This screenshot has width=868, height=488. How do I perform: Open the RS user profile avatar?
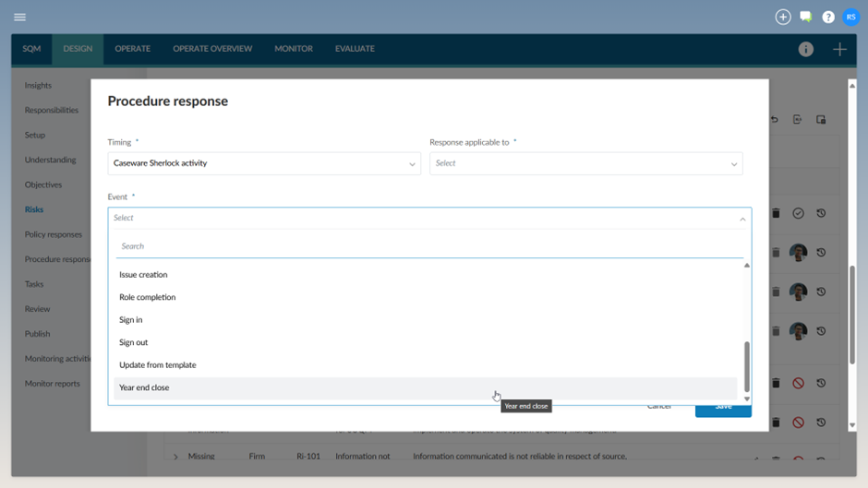coord(851,17)
